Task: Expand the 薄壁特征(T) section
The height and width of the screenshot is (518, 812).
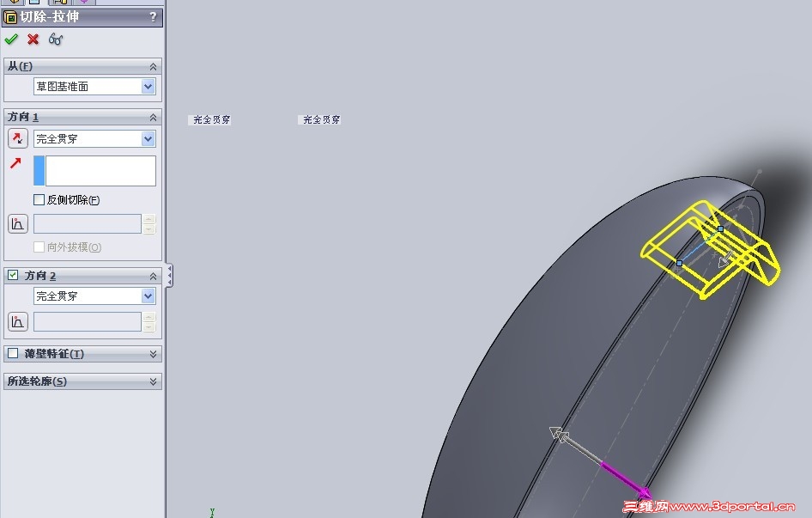Action: click(154, 354)
